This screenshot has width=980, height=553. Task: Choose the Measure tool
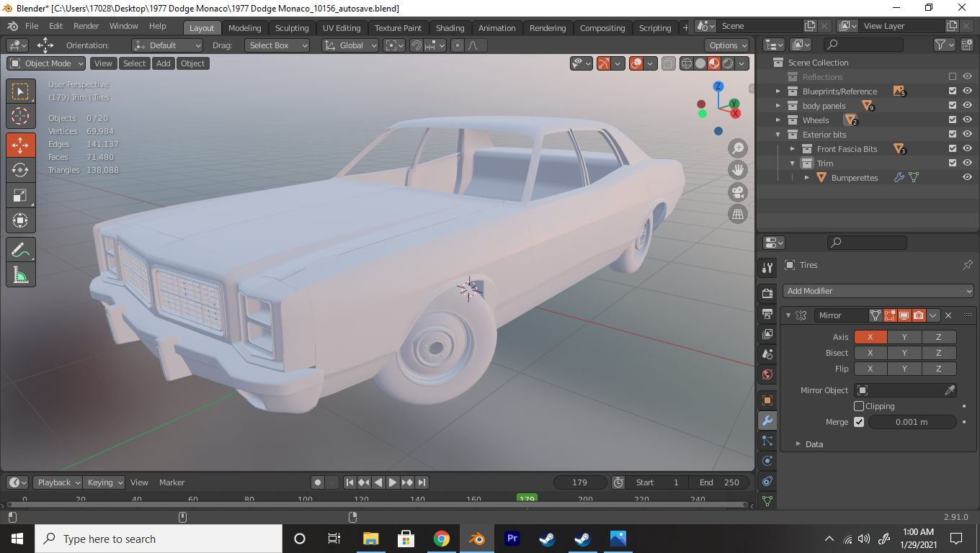pyautogui.click(x=20, y=274)
